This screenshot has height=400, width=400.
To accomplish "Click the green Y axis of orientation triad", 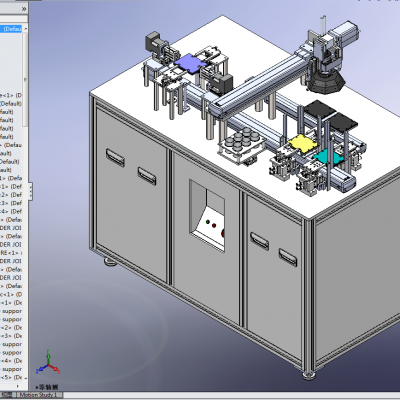I will 48,356.
